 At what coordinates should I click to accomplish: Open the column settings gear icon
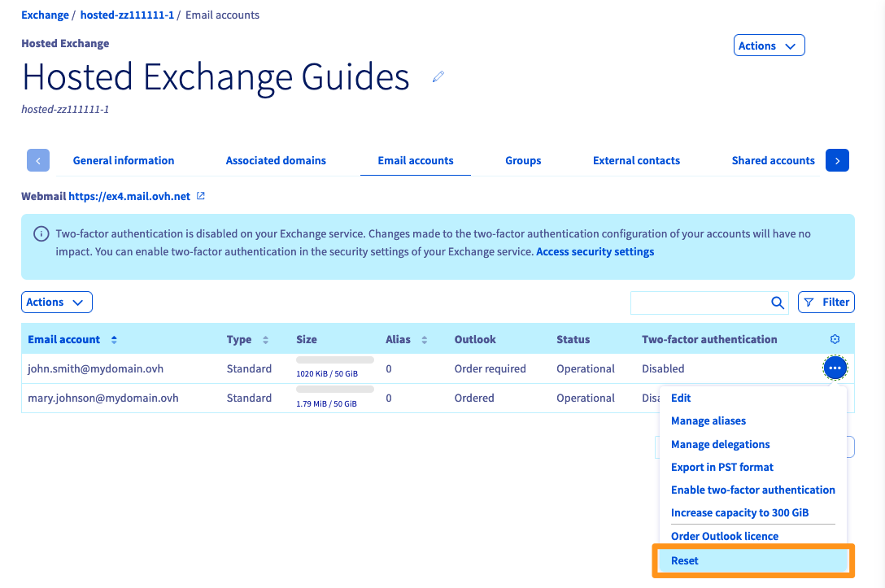[x=835, y=339]
